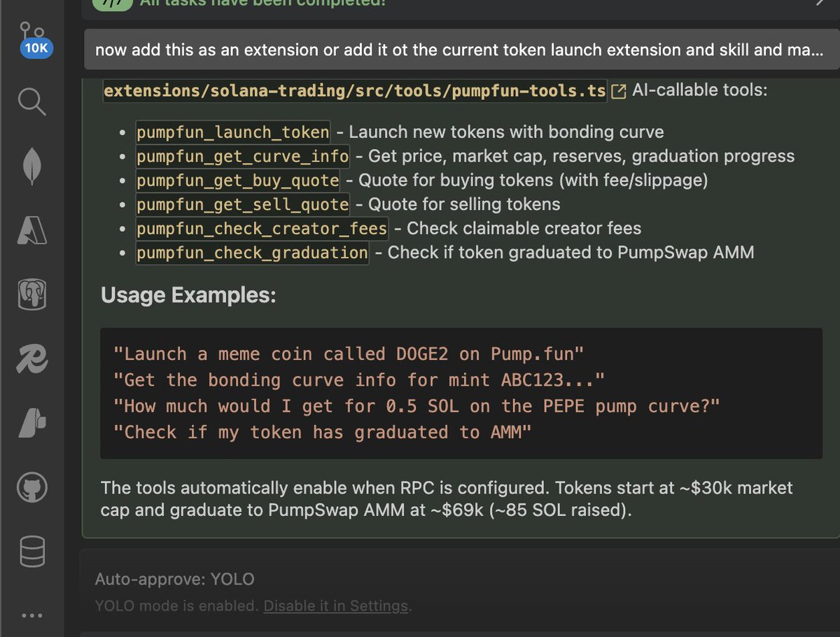Open the sidebar icon below the R icon
This screenshot has width=840, height=637.
(x=32, y=422)
